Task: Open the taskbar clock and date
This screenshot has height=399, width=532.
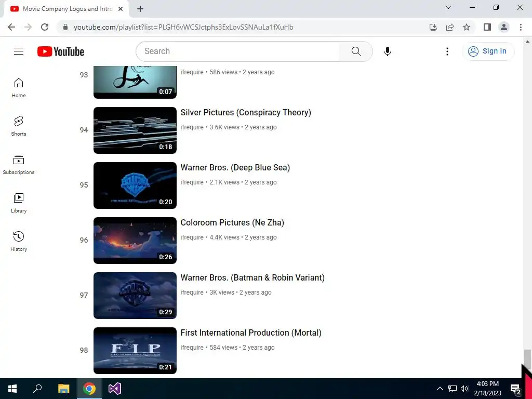Action: [x=487, y=389]
